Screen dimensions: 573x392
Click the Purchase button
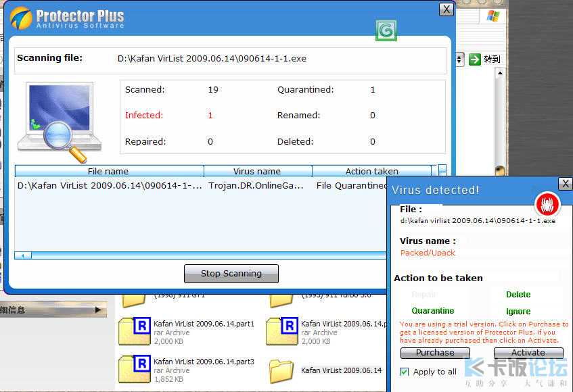tap(435, 353)
